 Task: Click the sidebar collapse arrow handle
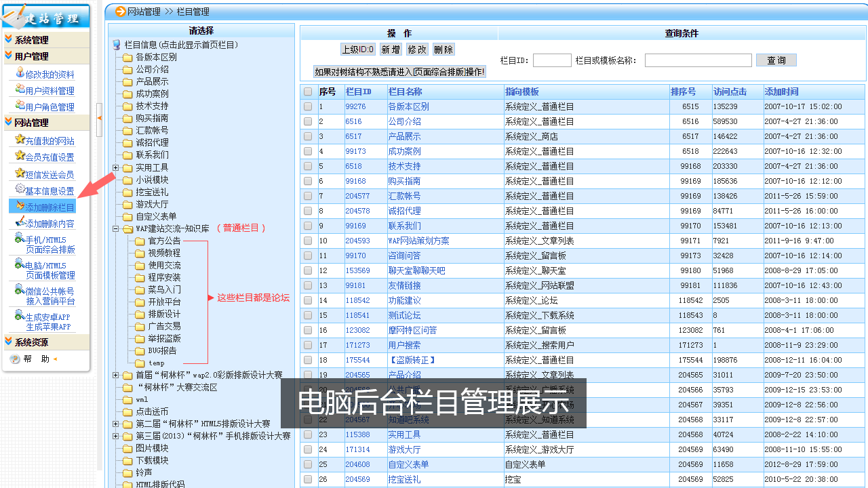(x=100, y=117)
